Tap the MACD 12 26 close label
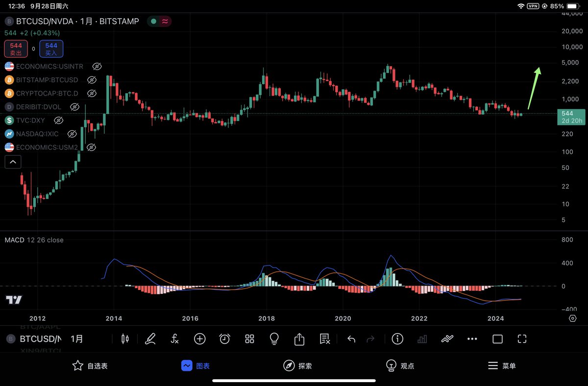Viewport: 588px width, 386px height. (34, 240)
